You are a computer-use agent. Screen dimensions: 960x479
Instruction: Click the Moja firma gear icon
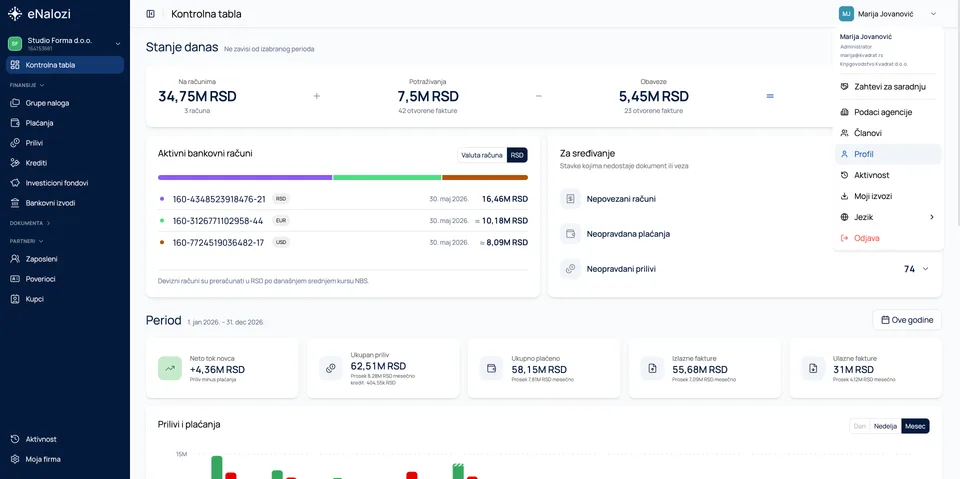pos(15,459)
